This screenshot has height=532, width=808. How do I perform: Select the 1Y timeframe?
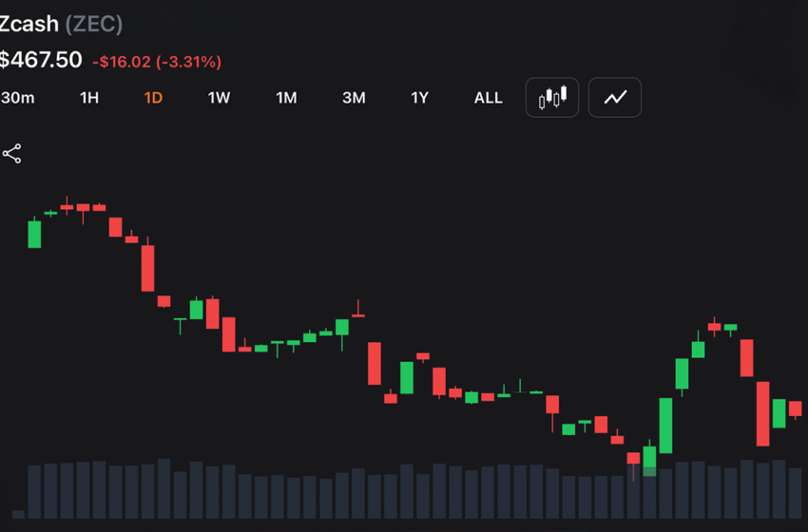coord(419,98)
